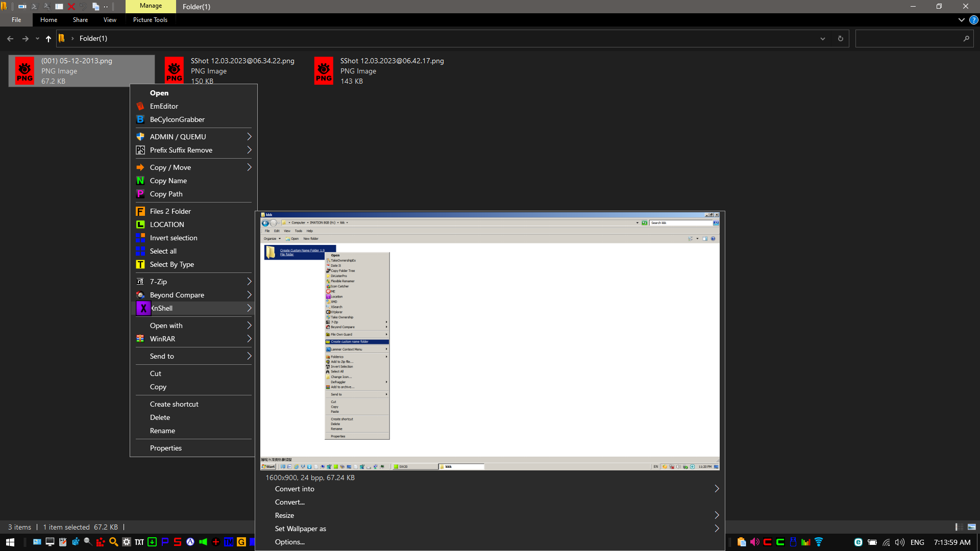Collapse the ribbon using the chevron

(x=962, y=20)
